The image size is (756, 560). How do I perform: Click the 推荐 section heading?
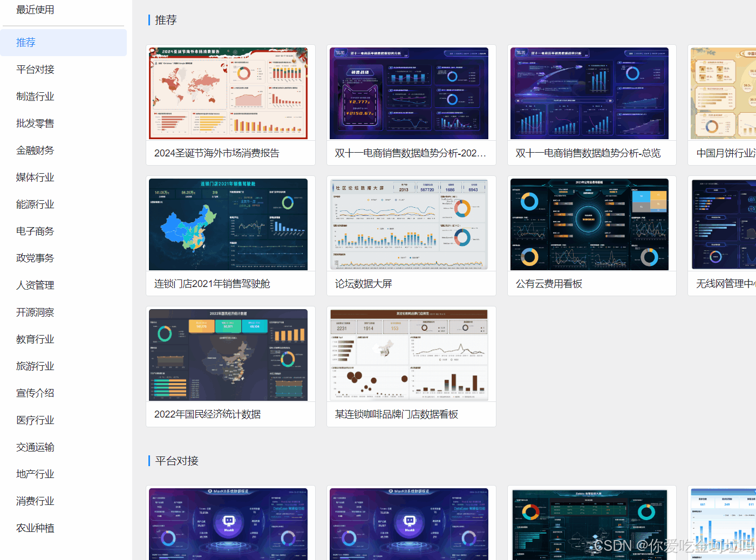(x=166, y=20)
